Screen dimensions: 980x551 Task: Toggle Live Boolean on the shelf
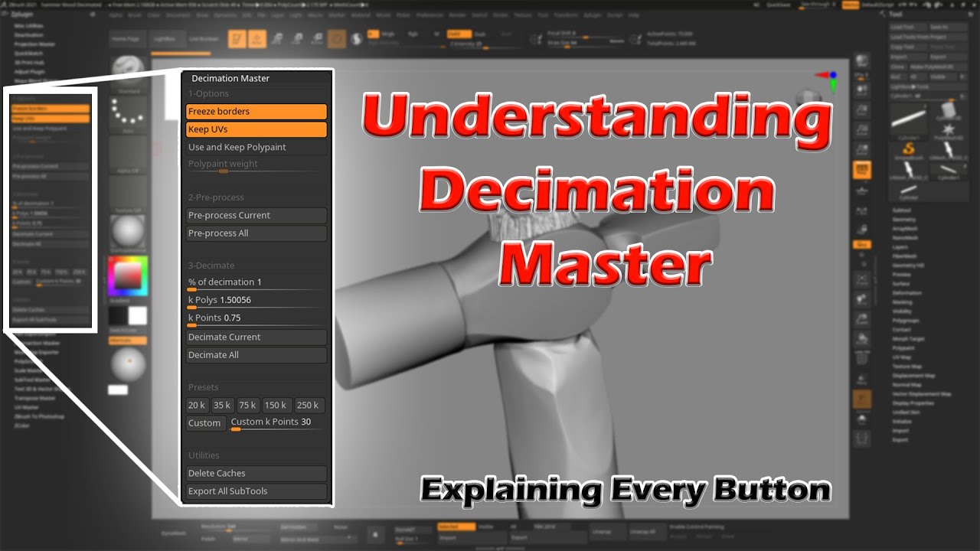click(204, 38)
